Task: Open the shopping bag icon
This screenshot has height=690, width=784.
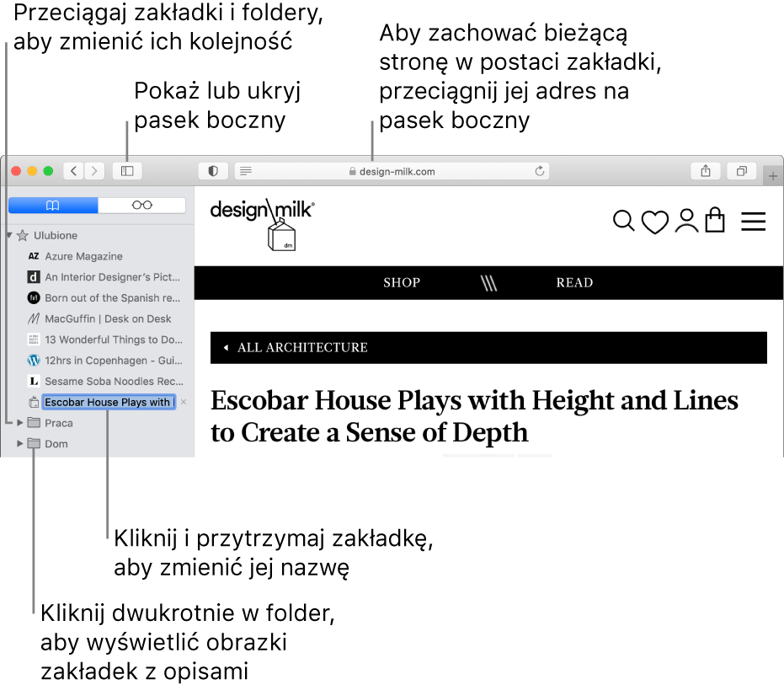Action: click(715, 220)
